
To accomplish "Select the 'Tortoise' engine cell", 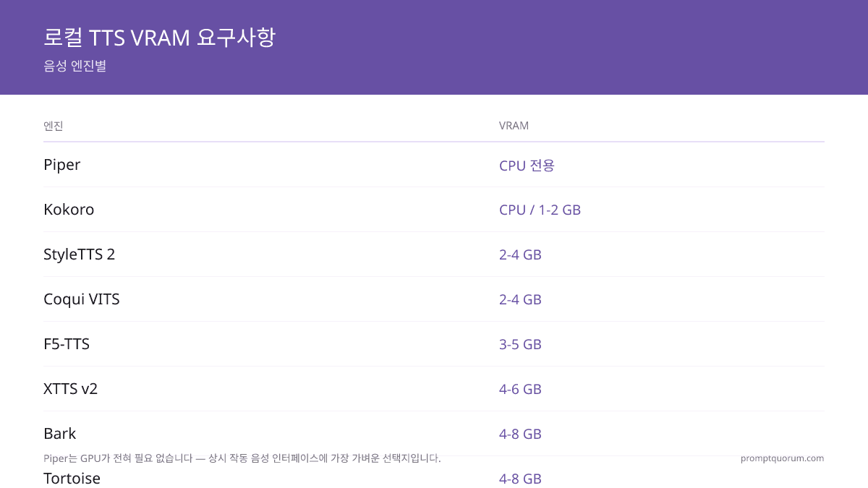I will click(x=72, y=479).
